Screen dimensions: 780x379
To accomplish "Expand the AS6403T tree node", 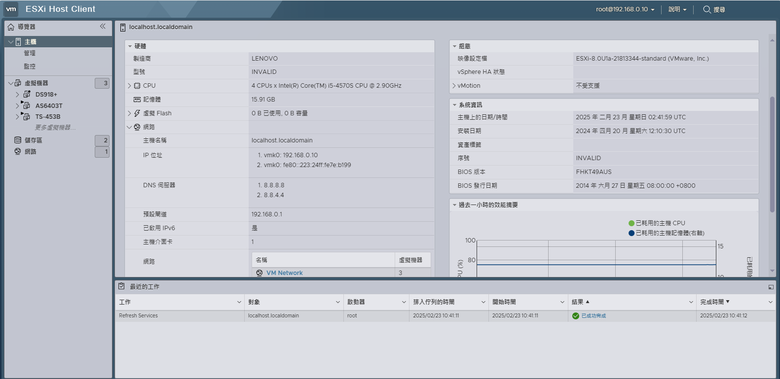I will click(x=17, y=105).
